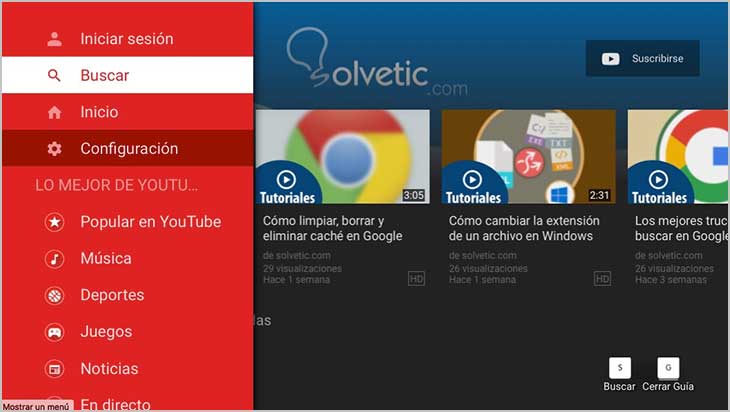Click "de solvetic.com" under the caché video
The image size is (730, 412).
pos(297,256)
